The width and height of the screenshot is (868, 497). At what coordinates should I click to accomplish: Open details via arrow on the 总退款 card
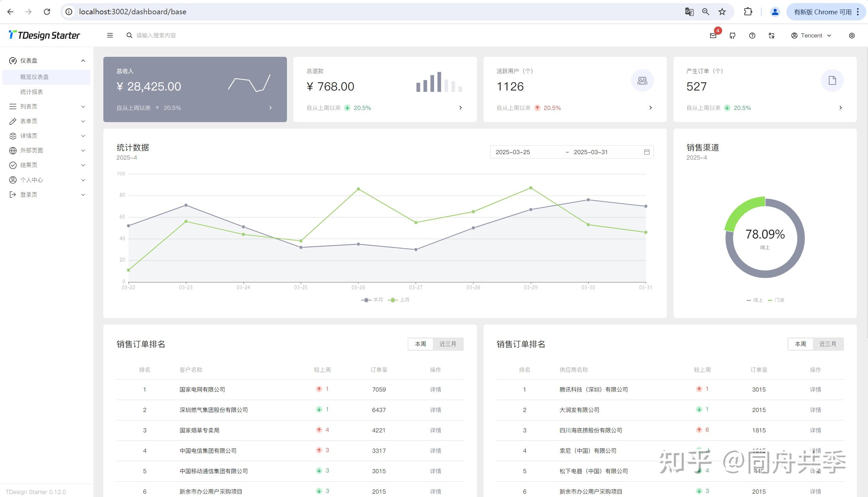coord(461,107)
